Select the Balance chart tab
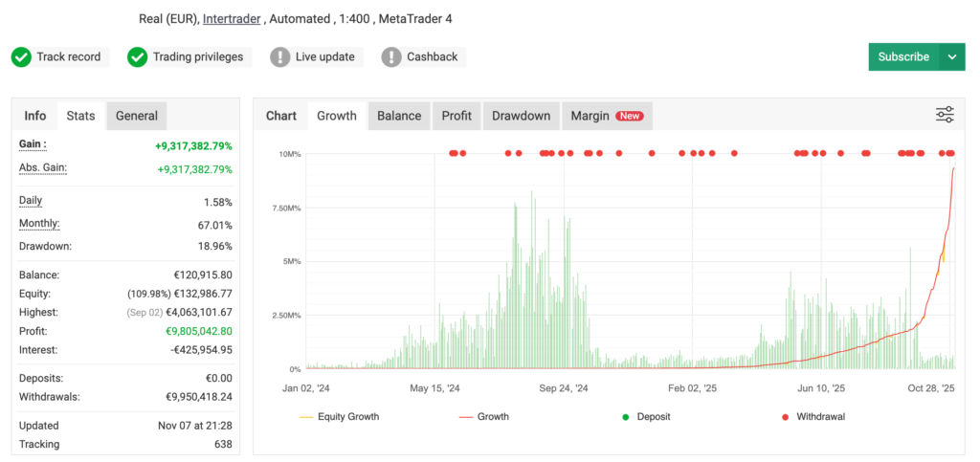This screenshot has width=980, height=462. pos(399,116)
